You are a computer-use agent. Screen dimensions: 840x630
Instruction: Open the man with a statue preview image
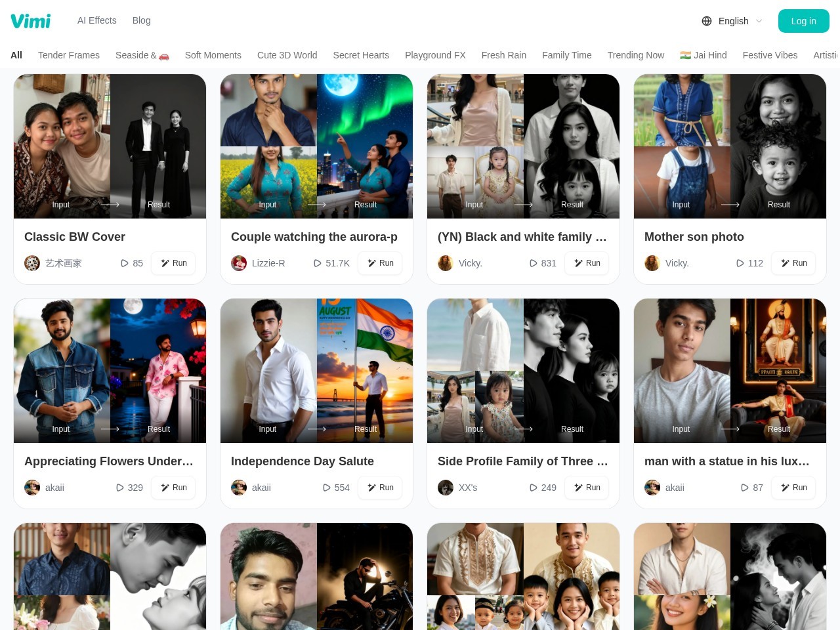pyautogui.click(x=730, y=371)
